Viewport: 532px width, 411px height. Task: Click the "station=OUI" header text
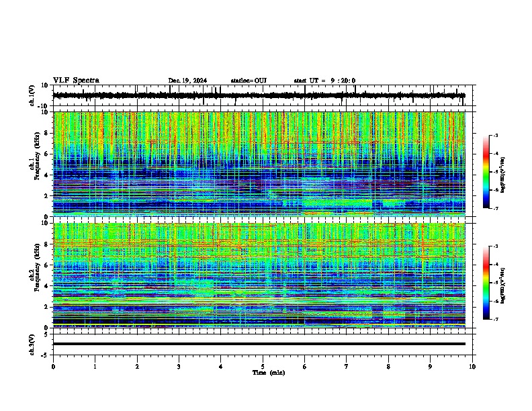click(x=249, y=81)
